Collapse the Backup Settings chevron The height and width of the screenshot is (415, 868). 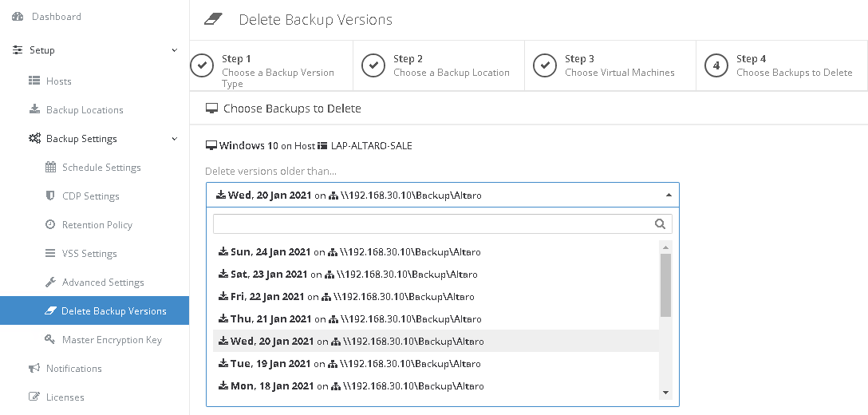coord(175,139)
